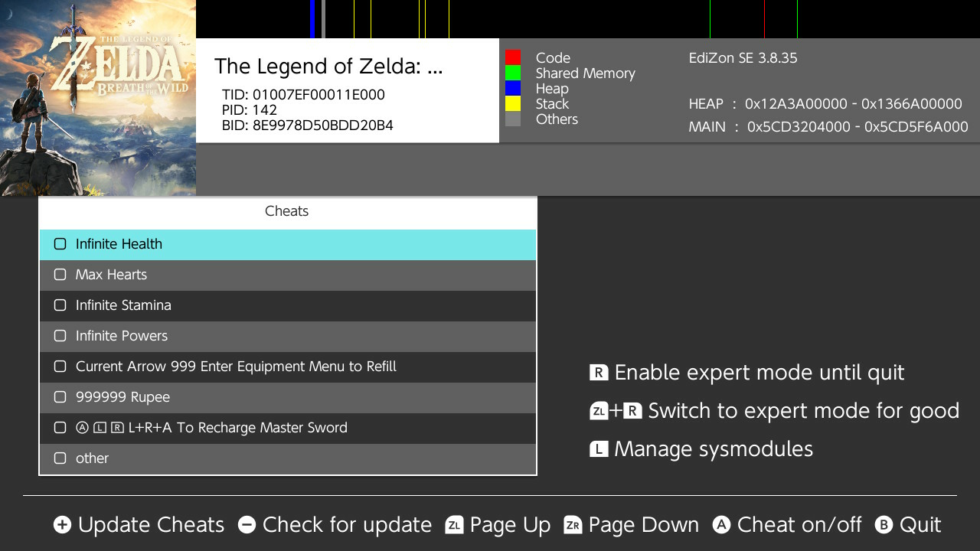This screenshot has width=980, height=551.
Task: Click the circled A icon in the Master Sword row
Action: pos(83,428)
